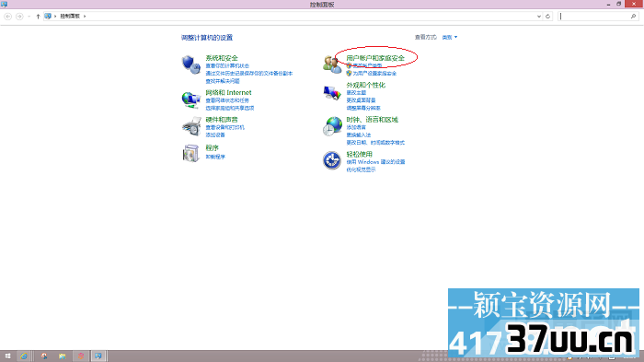Open 网络和 Internet category link

pyautogui.click(x=228, y=92)
